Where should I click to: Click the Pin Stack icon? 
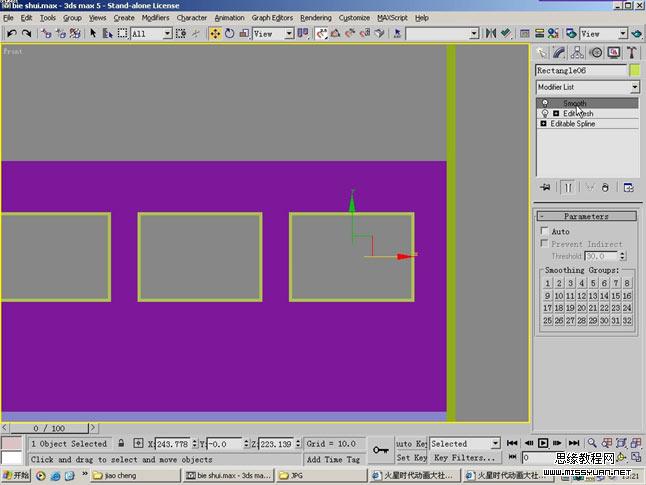point(545,187)
